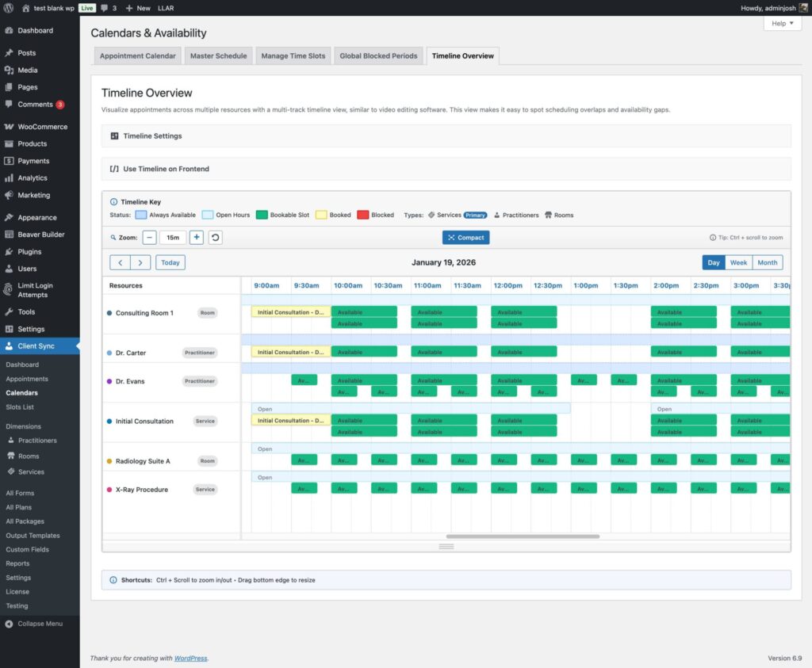Go to the previous day arrow
The height and width of the screenshot is (668, 812).
pyautogui.click(x=120, y=262)
